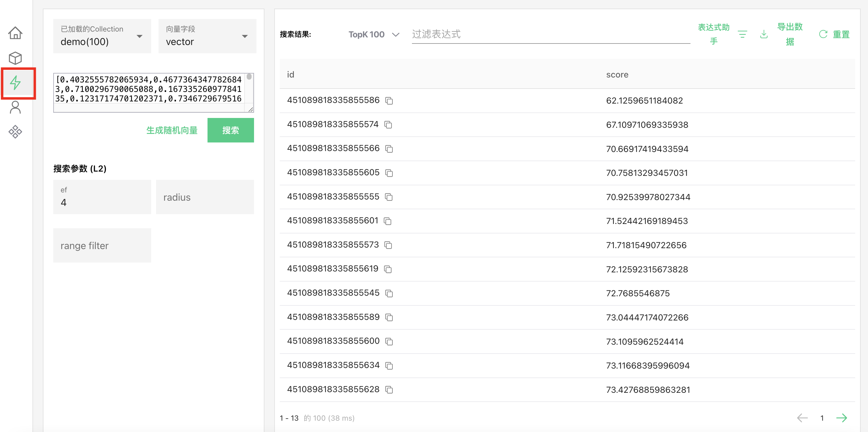This screenshot has width=868, height=432.
Task: Click the filter lines icon in toolbar
Action: 742,34
